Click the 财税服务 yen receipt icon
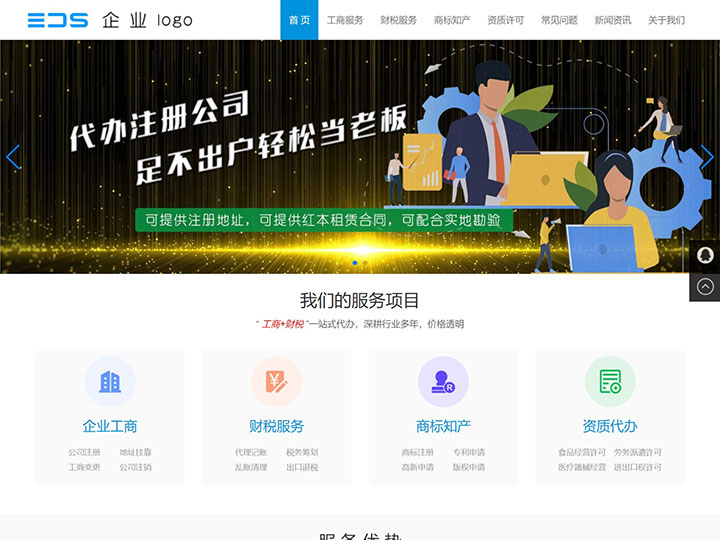This screenshot has width=720, height=540. click(276, 382)
